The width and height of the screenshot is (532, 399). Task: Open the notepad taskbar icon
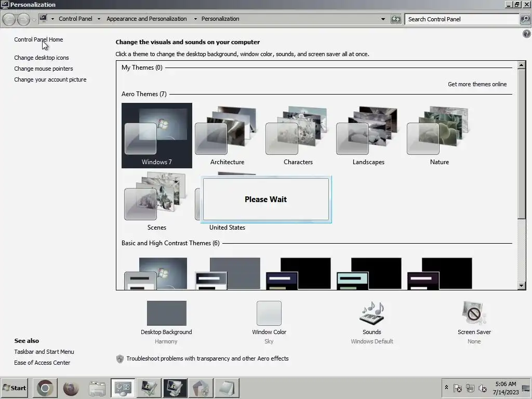point(227,388)
